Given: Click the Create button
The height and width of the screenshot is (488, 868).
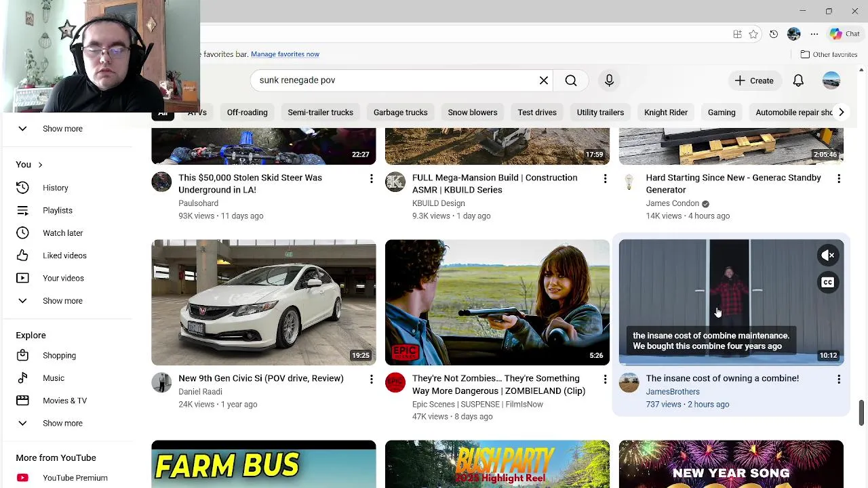Looking at the screenshot, I should (754, 81).
